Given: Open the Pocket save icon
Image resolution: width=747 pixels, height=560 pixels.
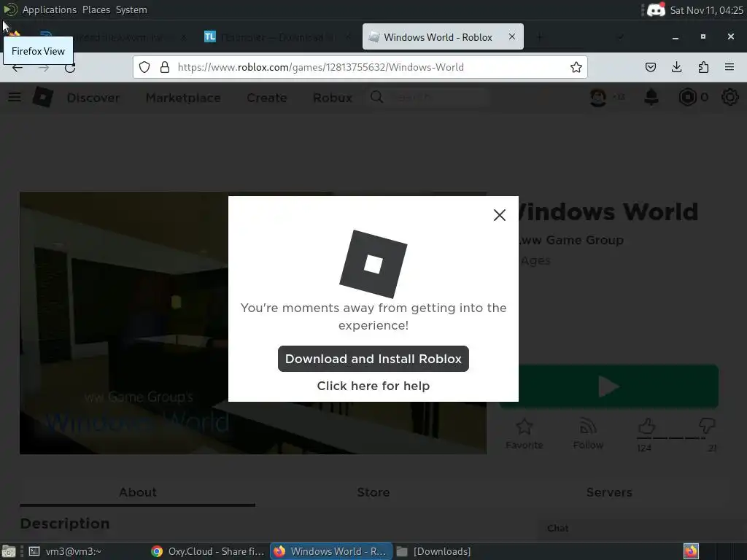Looking at the screenshot, I should coord(650,67).
